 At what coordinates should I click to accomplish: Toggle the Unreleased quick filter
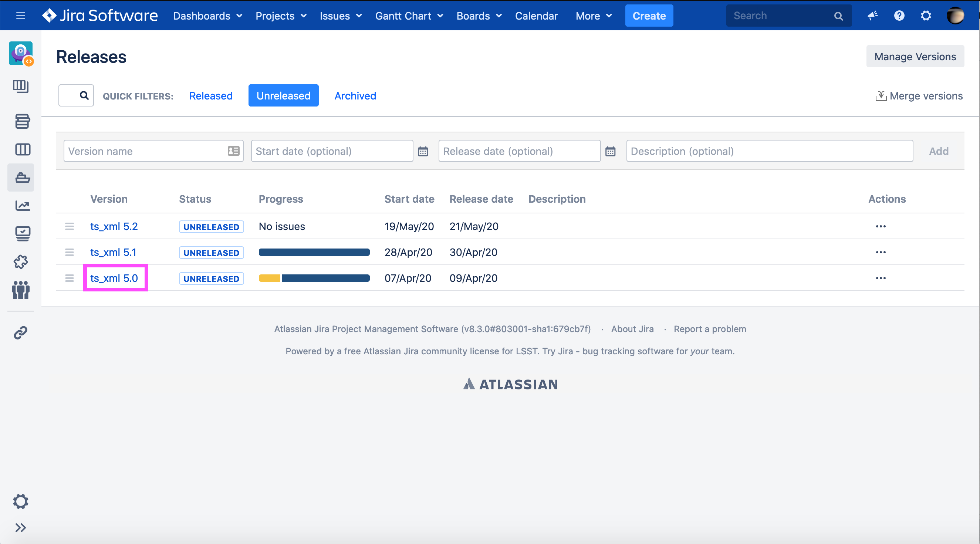click(283, 95)
